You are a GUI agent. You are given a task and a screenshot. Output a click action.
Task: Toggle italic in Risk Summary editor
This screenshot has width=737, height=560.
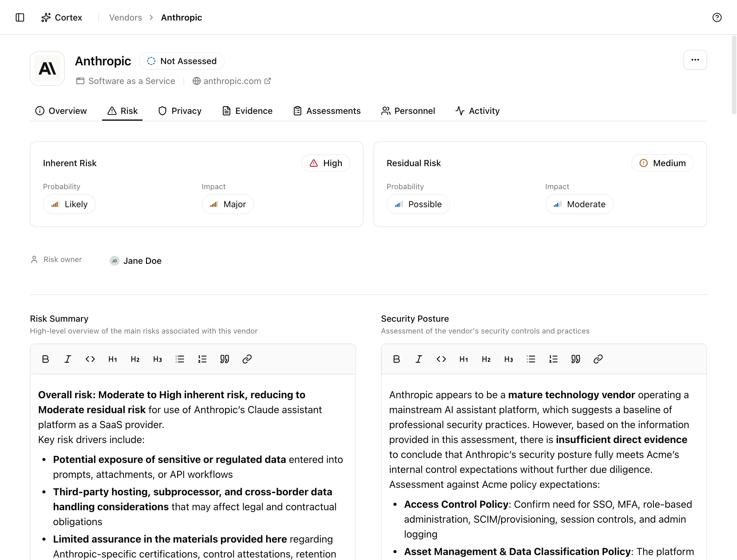pos(68,359)
